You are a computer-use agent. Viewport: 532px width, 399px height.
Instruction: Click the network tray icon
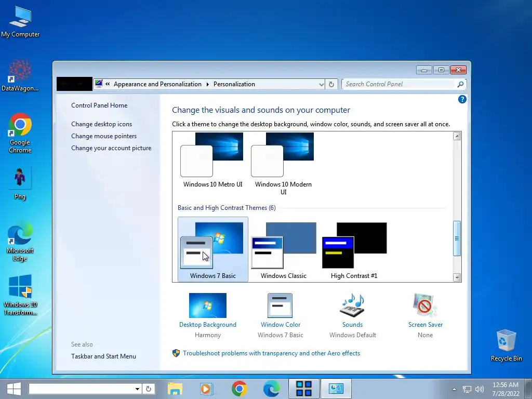(x=467, y=389)
